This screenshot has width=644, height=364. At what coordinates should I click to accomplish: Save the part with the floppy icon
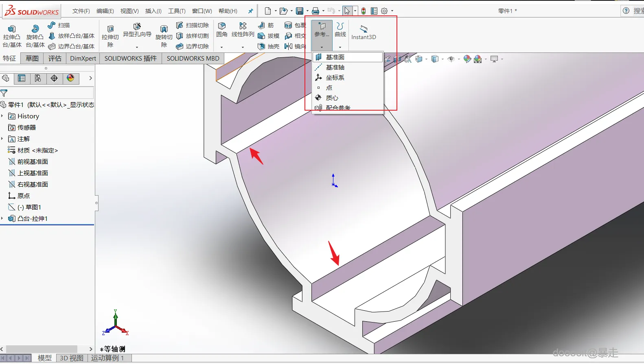(300, 11)
